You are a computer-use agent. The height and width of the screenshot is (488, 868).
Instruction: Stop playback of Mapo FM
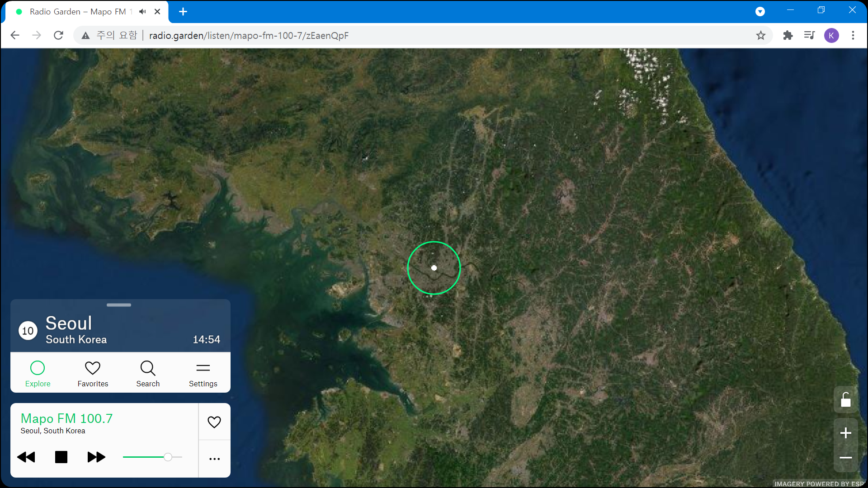[61, 457]
